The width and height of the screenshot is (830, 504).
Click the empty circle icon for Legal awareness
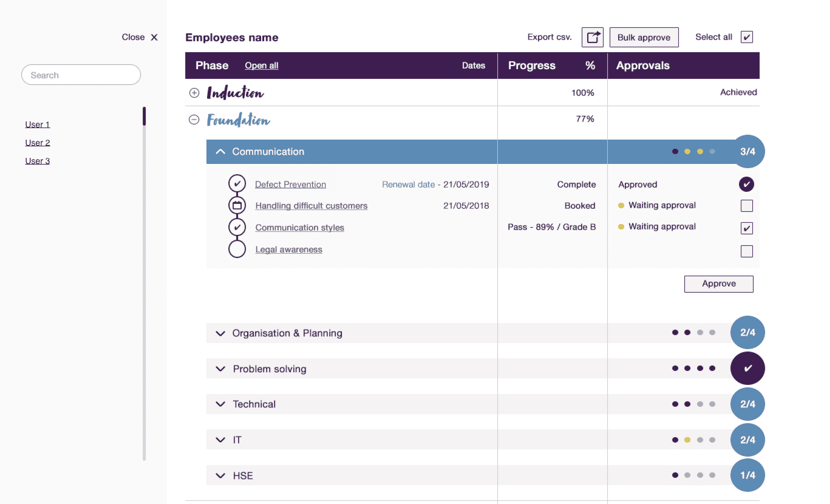(237, 249)
